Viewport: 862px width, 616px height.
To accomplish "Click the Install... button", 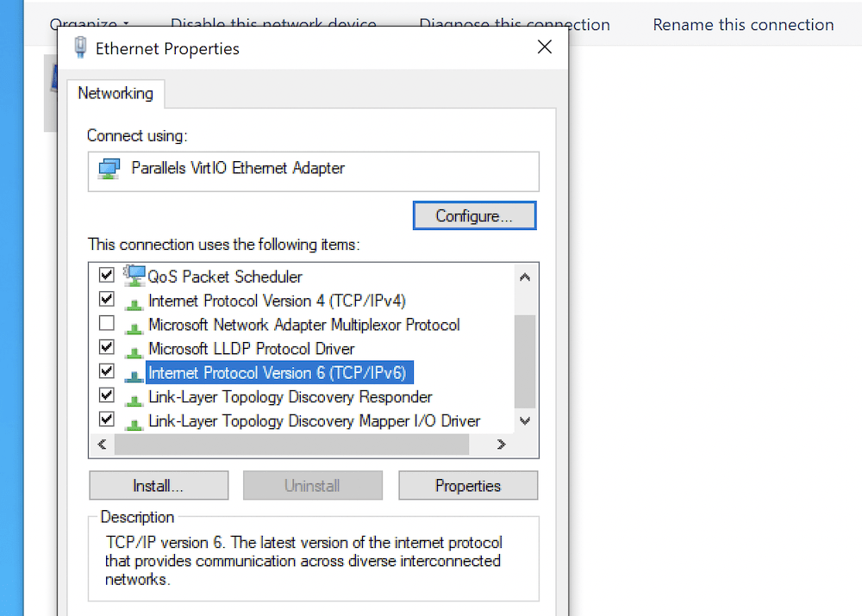I will click(159, 485).
